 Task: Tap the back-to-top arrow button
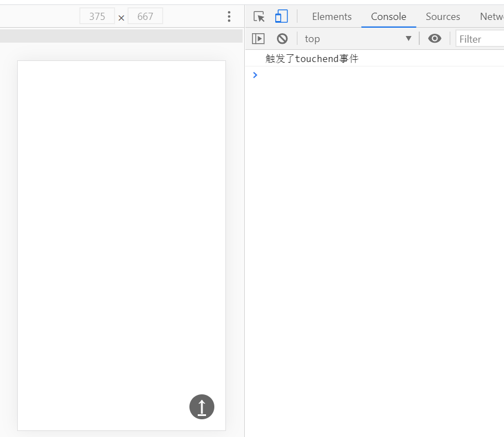(202, 407)
